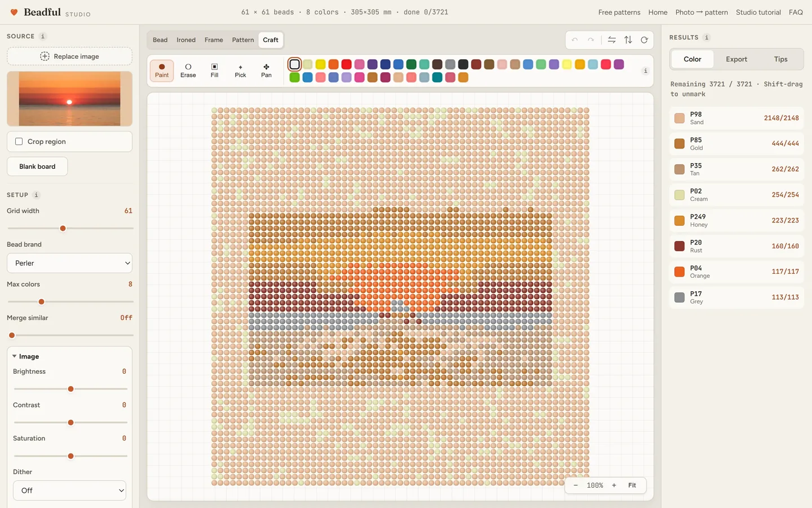Redo the last action
Screen dimensions: 812x508
pyautogui.click(x=590, y=40)
